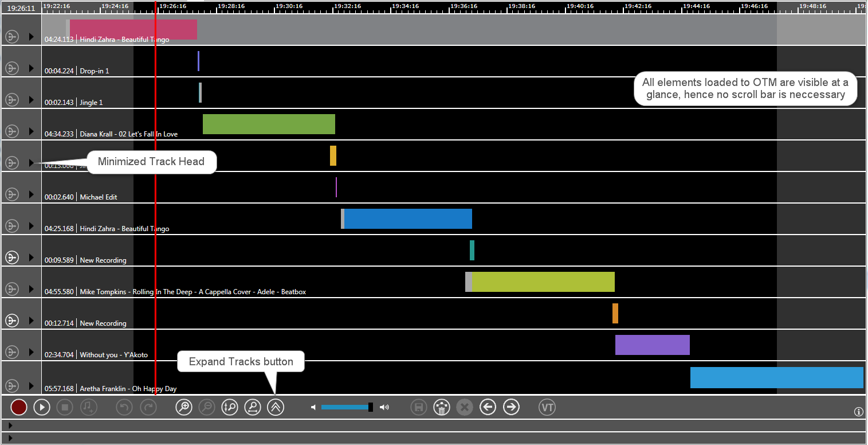
Task: Expand the Michael Edit track head
Action: [32, 194]
